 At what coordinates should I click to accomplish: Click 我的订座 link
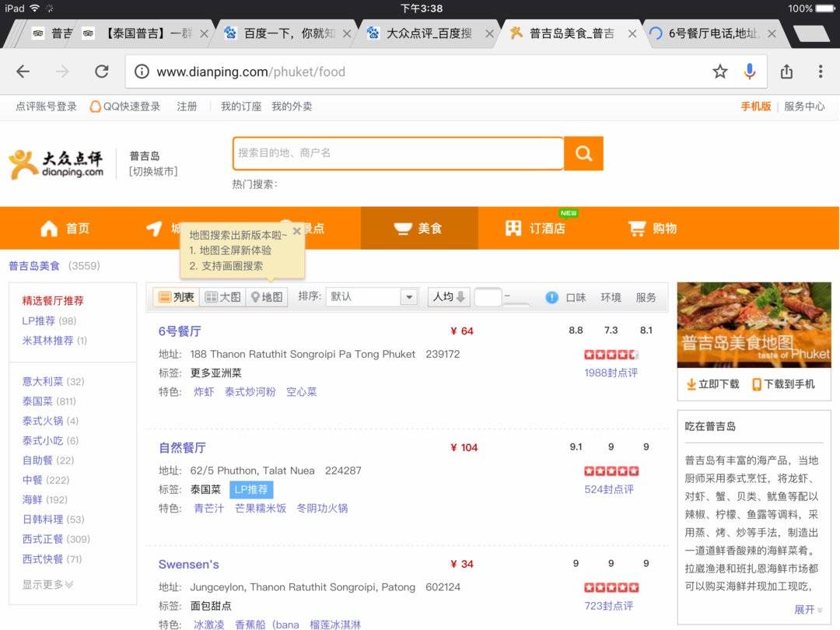click(241, 107)
